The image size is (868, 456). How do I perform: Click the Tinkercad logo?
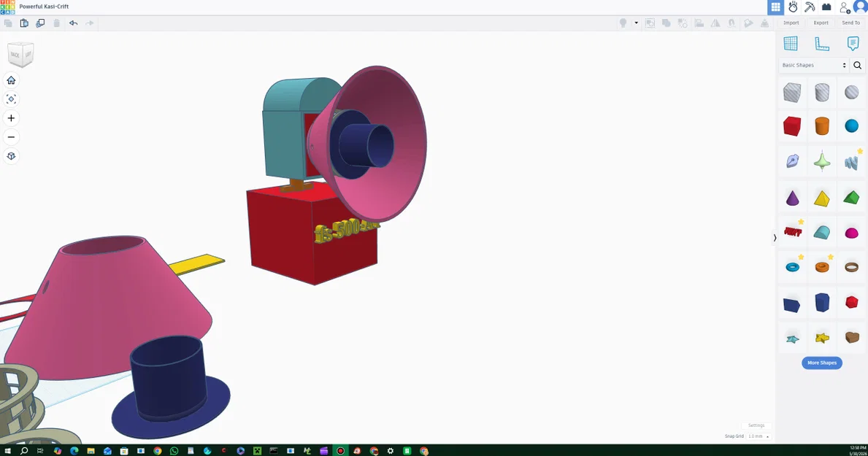click(8, 7)
